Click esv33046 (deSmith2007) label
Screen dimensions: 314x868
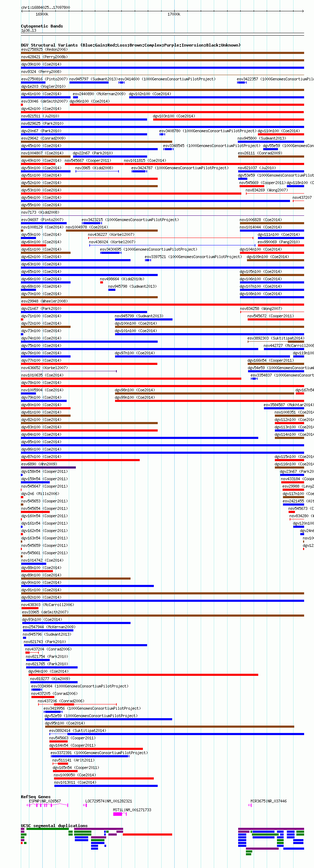click(x=44, y=101)
